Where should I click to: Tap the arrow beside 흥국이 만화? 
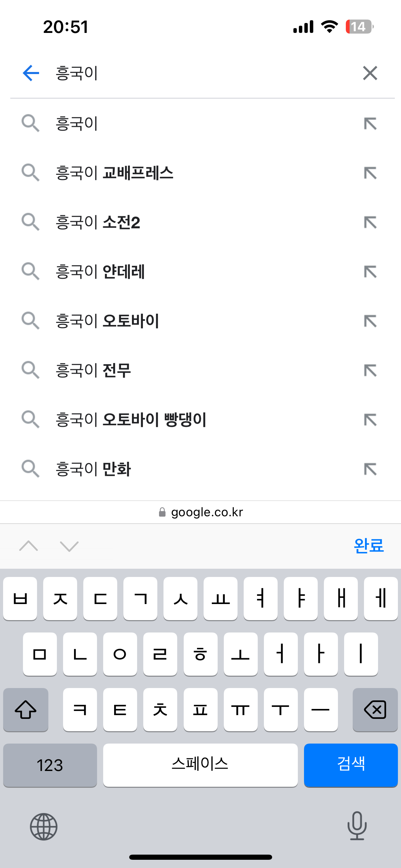point(370,469)
